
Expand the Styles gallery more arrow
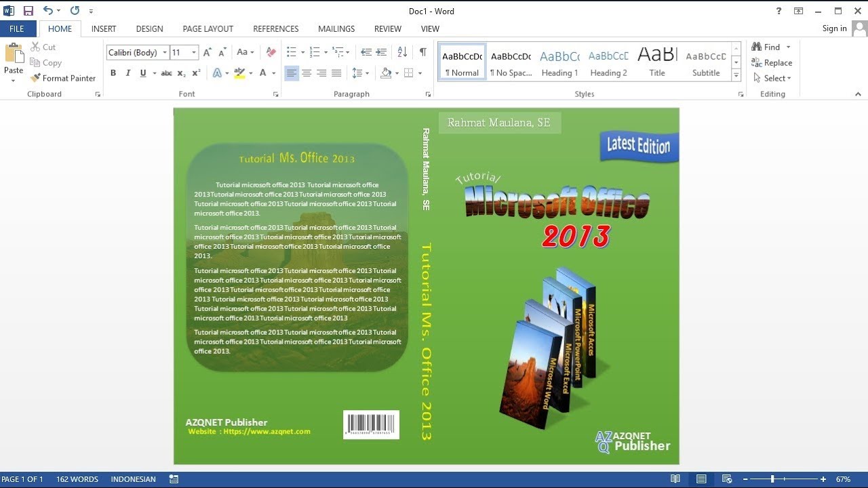[x=736, y=76]
